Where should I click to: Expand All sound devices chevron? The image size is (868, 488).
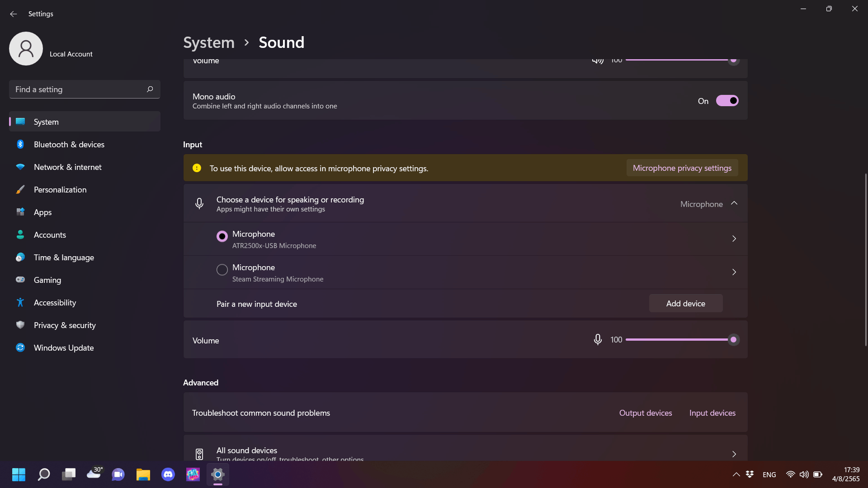734,454
